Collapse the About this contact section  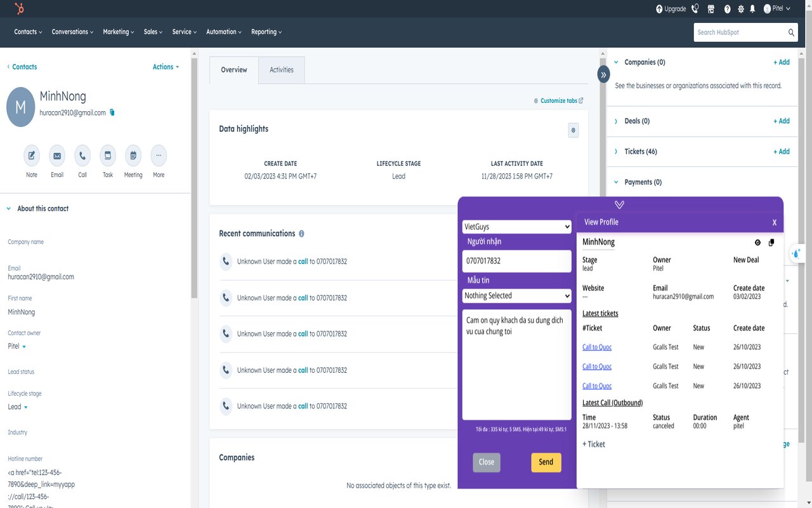point(9,208)
